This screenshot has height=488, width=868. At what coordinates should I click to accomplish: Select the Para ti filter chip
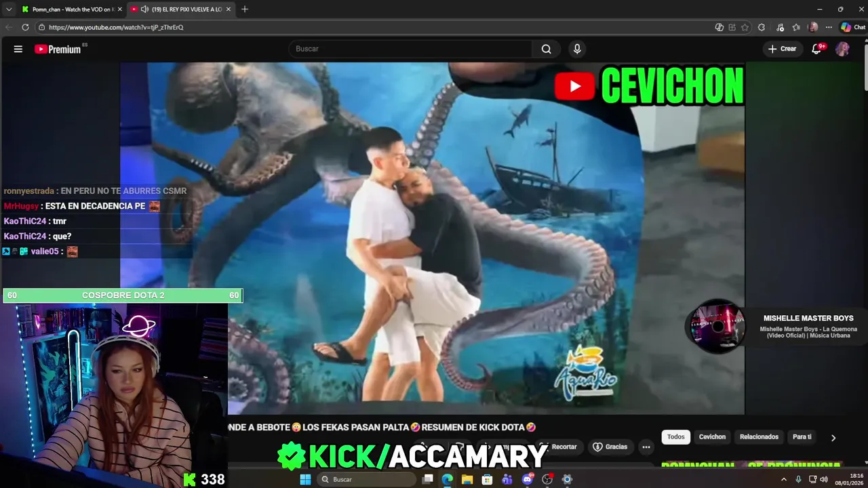802,437
